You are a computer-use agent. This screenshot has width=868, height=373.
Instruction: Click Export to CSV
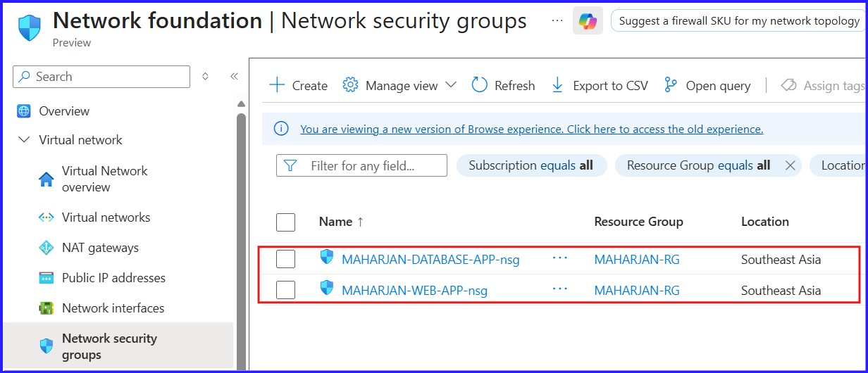coord(599,86)
